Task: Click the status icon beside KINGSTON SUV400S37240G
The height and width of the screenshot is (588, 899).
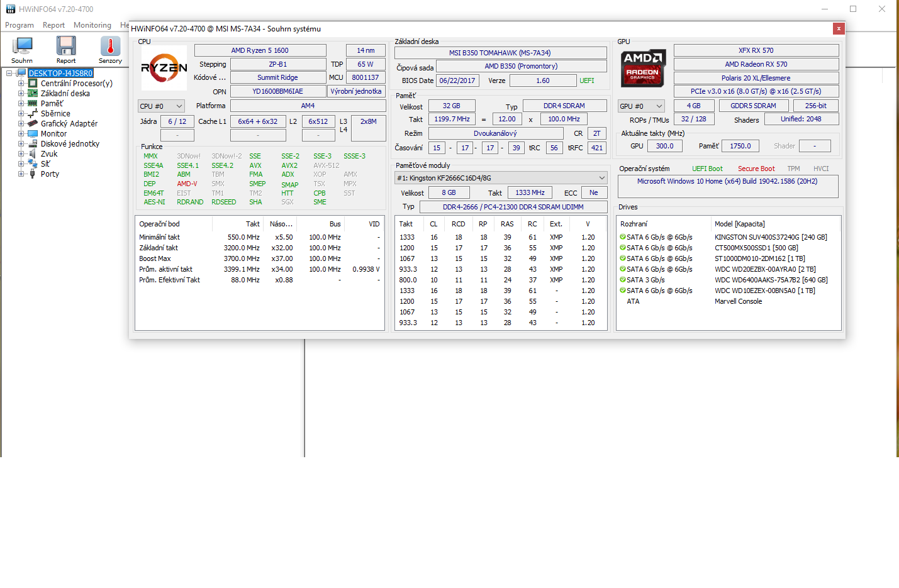Action: click(623, 237)
